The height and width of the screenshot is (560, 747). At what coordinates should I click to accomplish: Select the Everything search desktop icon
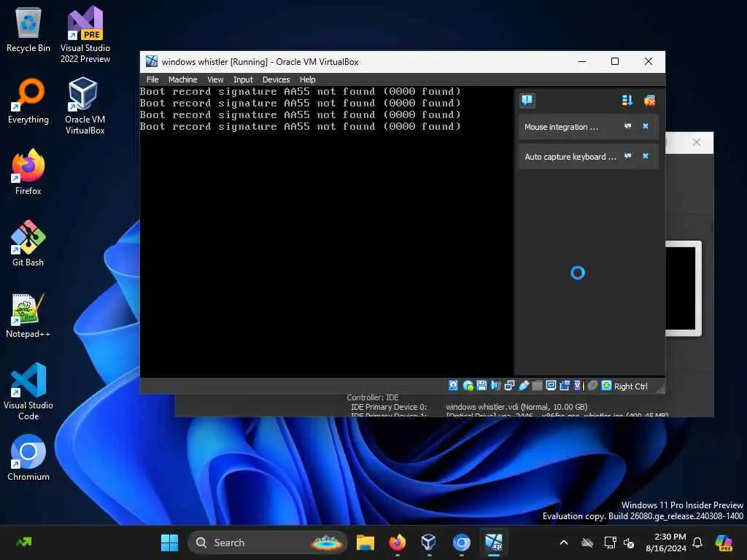[x=28, y=101]
